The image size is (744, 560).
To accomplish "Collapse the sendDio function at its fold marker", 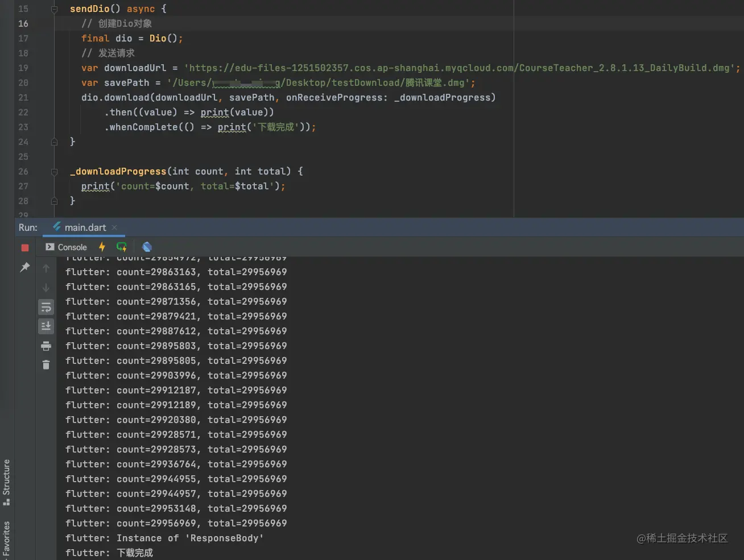I will (x=55, y=9).
